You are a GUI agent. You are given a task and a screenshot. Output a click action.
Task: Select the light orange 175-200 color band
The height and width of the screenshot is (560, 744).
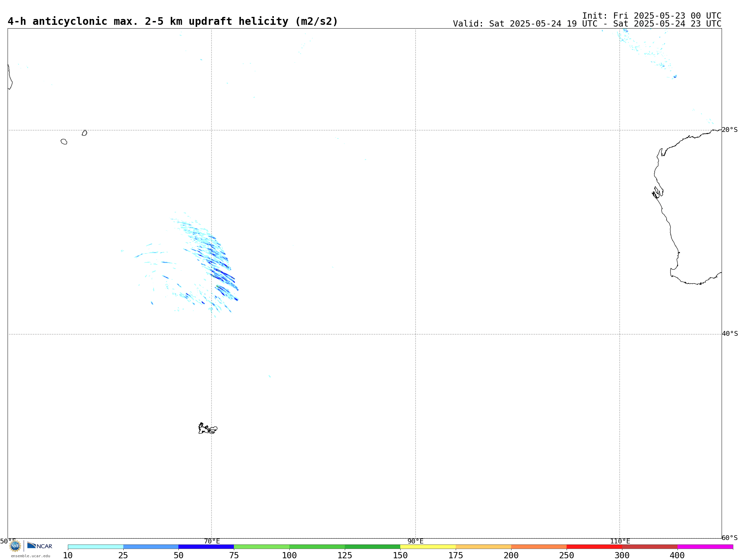pyautogui.click(x=484, y=547)
